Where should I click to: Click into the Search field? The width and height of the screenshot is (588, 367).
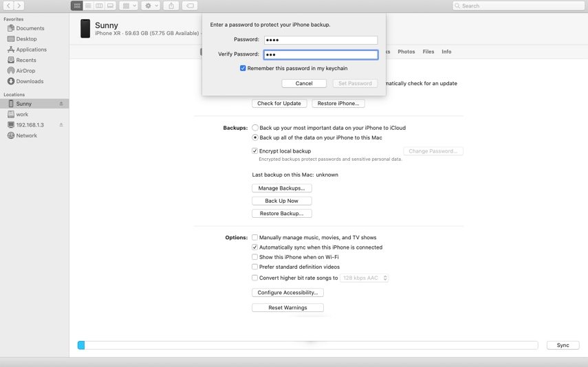pyautogui.click(x=519, y=5)
